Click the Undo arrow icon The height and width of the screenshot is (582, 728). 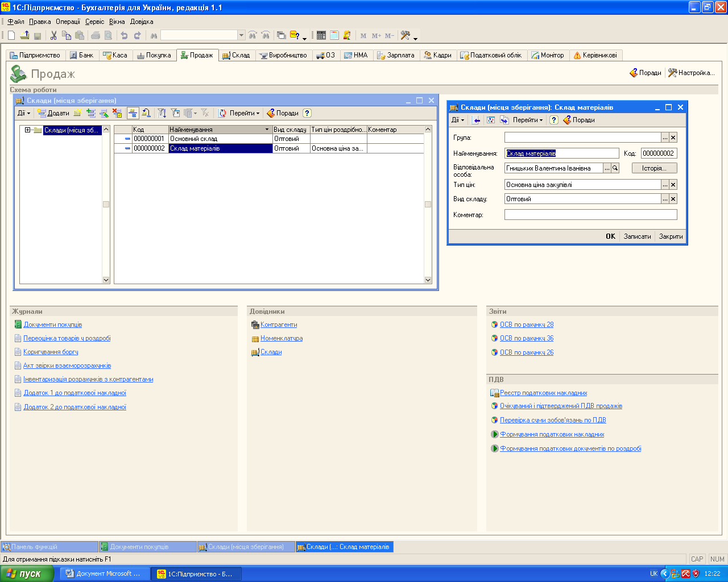[124, 35]
